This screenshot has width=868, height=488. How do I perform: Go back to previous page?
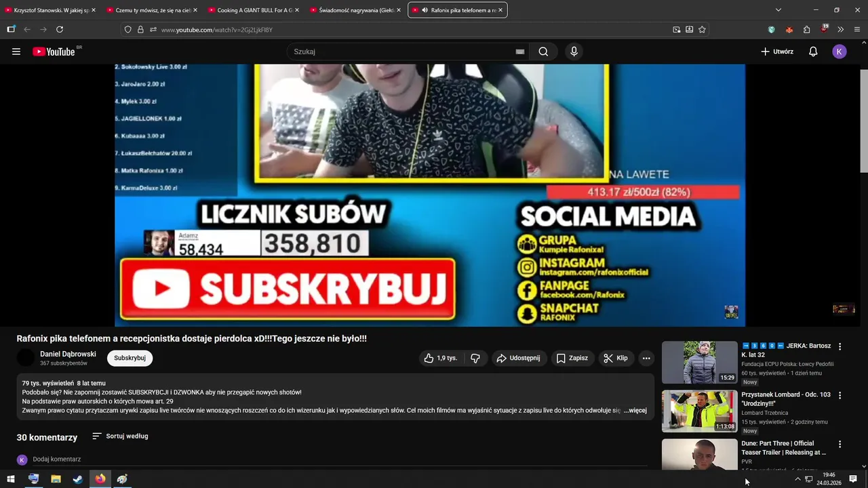[x=27, y=29]
